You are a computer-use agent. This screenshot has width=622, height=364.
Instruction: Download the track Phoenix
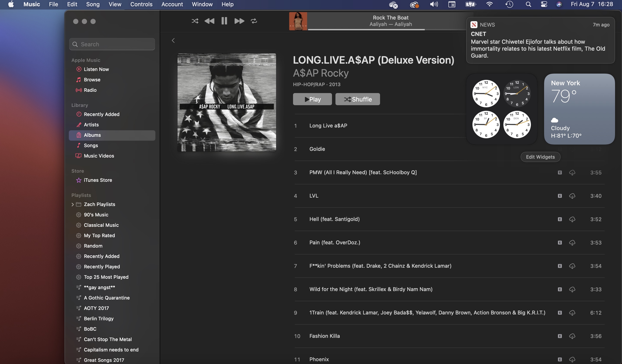coord(572,359)
